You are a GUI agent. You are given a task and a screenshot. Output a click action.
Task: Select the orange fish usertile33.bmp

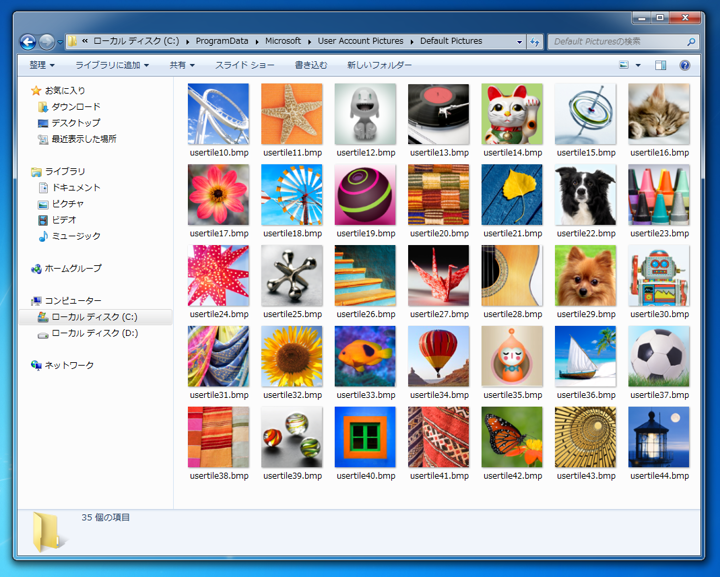tap(366, 356)
